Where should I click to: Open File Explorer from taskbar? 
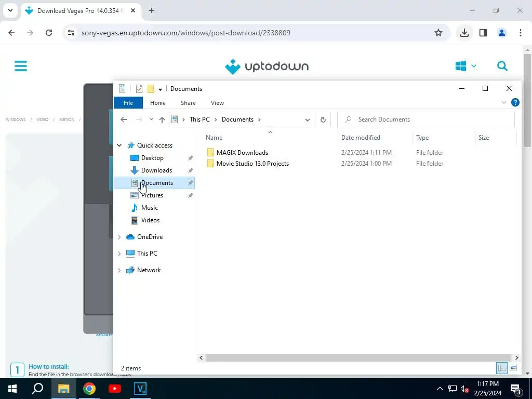tap(63, 389)
